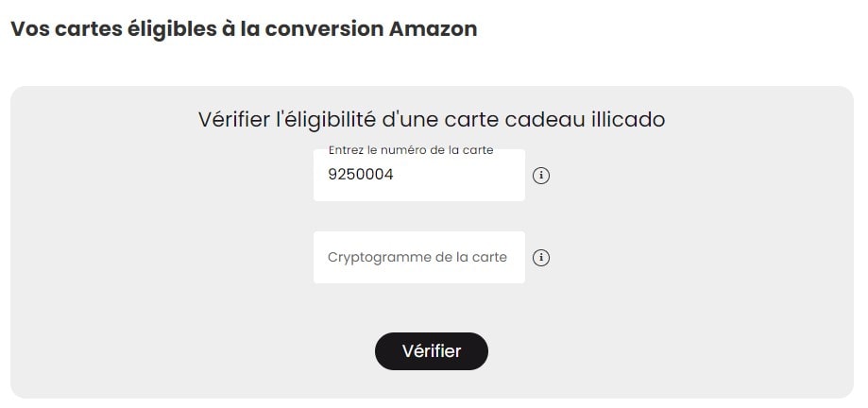
Task: Click the black Vérifier pill button
Action: pos(432,351)
